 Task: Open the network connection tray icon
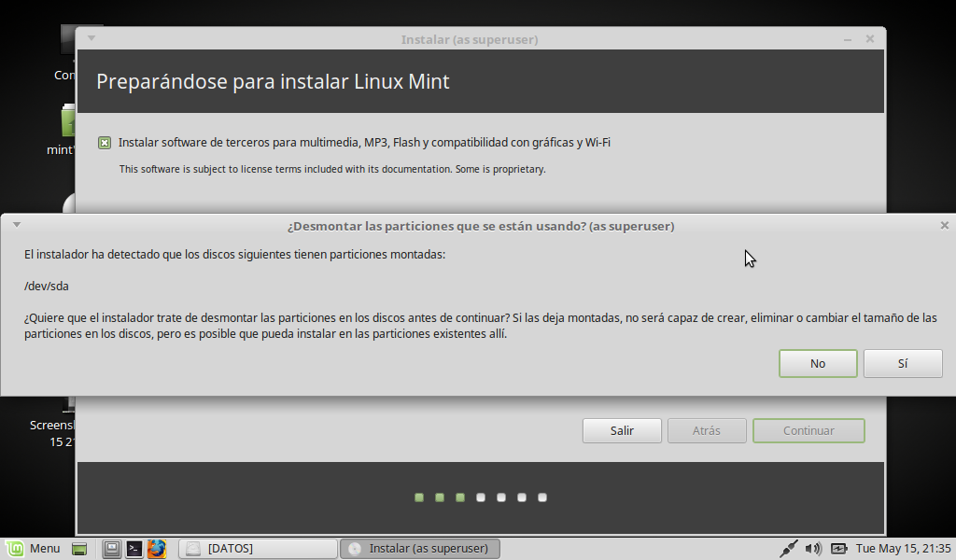point(789,549)
